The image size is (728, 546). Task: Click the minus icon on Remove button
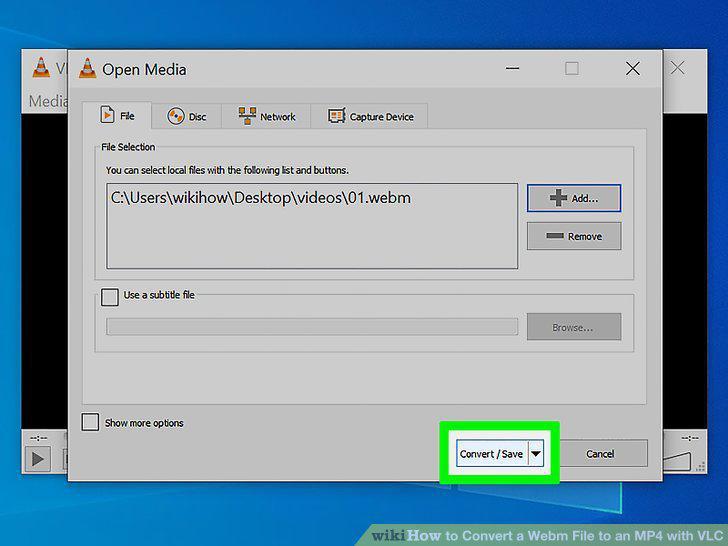(555, 236)
